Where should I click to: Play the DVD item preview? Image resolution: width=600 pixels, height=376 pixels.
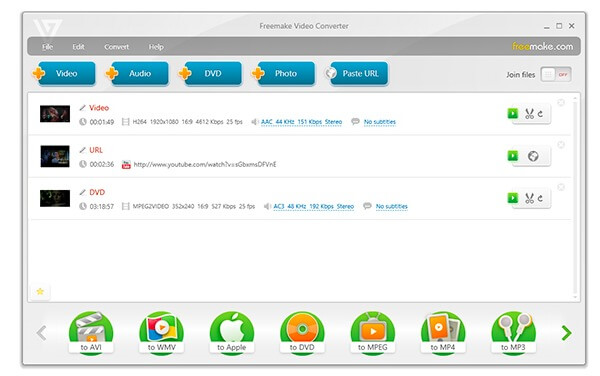tap(513, 198)
